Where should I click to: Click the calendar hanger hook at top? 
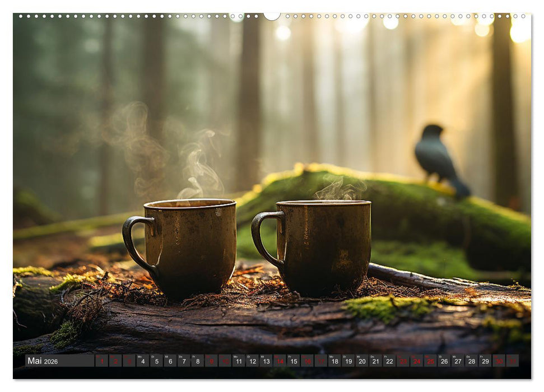272,16
